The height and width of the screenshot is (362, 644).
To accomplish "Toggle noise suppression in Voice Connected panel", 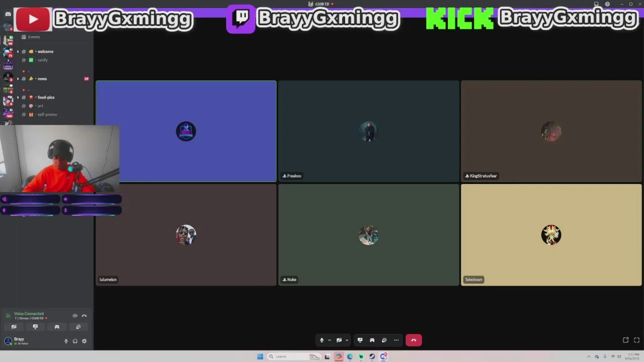I will point(75,316).
